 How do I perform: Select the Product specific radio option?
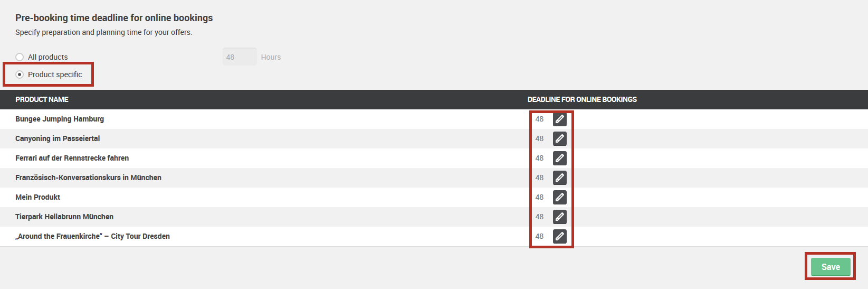tap(20, 74)
